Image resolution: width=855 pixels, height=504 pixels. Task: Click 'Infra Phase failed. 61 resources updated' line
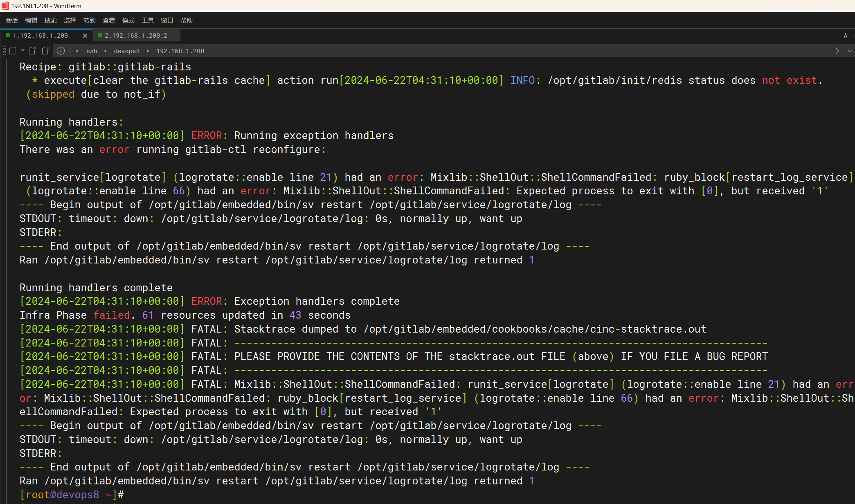point(185,315)
